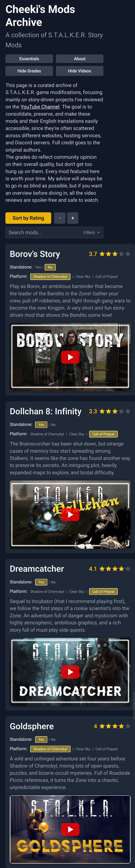Select Call of Pripyat tag under Dollchan
The width and height of the screenshot is (135, 868).
click(x=103, y=434)
